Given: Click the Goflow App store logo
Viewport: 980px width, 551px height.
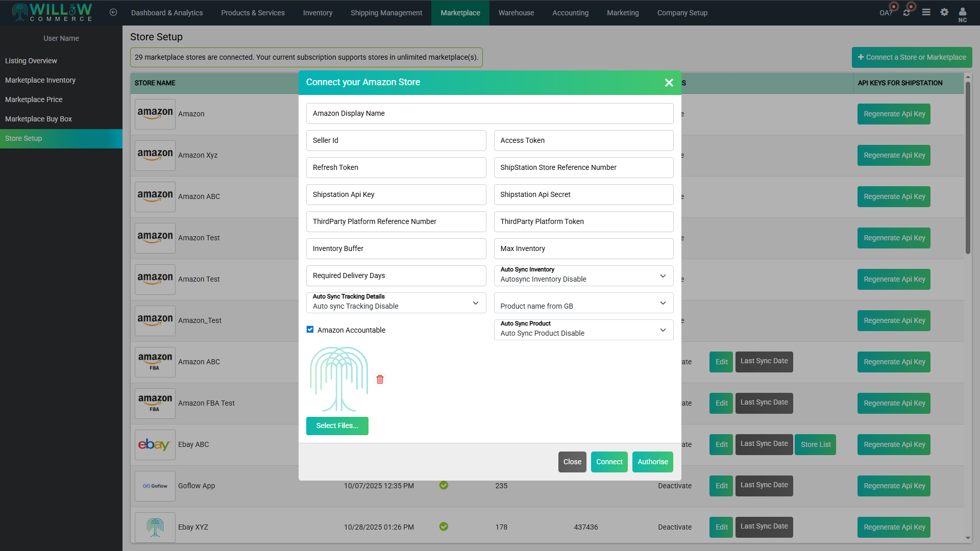Looking at the screenshot, I should [x=155, y=486].
